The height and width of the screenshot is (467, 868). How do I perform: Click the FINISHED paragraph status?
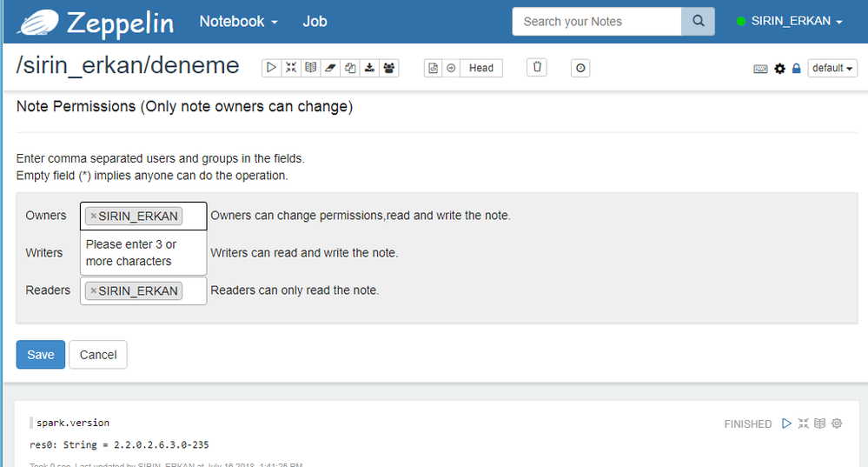click(x=748, y=424)
